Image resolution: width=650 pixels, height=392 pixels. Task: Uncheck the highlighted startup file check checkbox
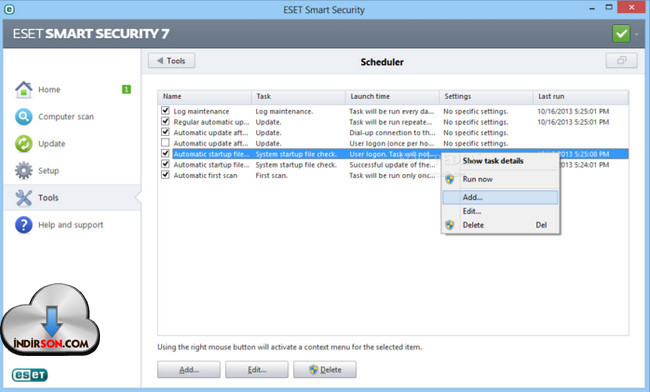tap(165, 154)
